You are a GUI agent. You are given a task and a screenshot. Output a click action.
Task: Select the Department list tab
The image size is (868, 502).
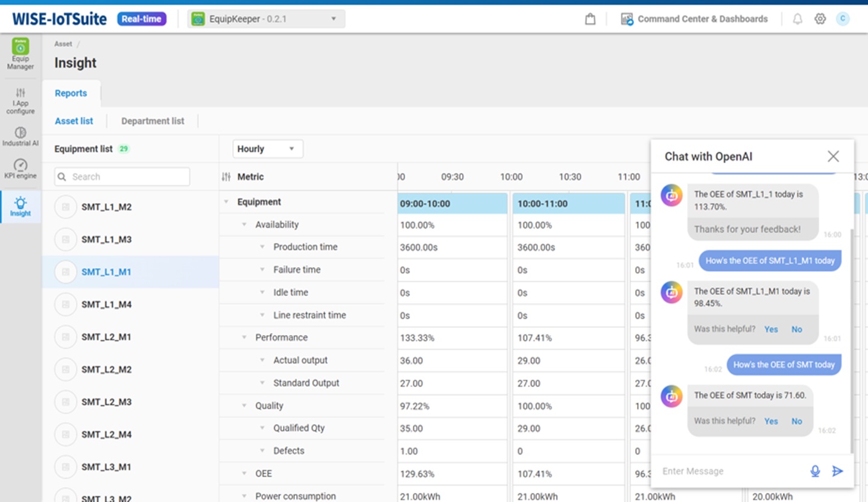[x=153, y=121]
